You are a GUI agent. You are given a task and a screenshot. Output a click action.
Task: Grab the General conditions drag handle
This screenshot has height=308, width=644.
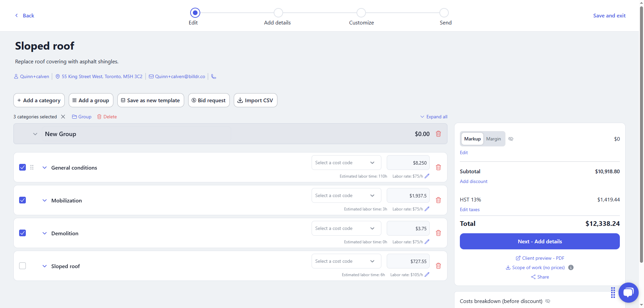click(x=32, y=167)
